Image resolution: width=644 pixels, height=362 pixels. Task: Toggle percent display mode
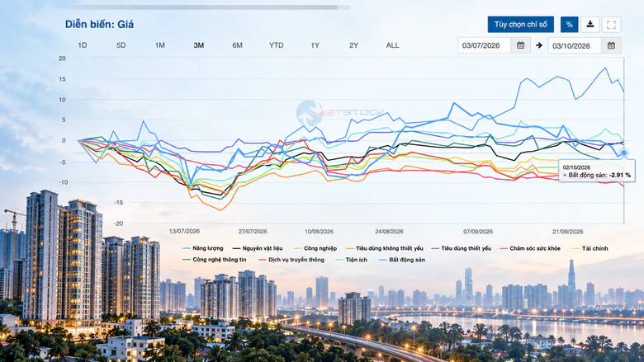(569, 25)
